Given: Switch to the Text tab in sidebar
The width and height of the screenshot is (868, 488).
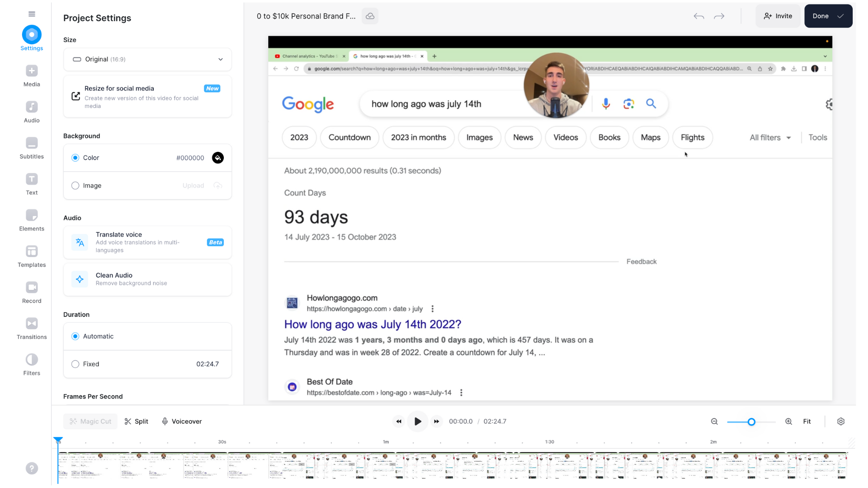Looking at the screenshot, I should point(32,184).
